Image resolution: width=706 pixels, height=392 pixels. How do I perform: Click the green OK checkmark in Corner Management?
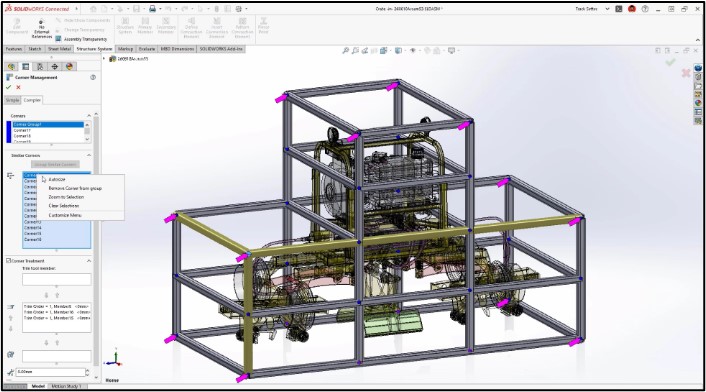tap(9, 87)
